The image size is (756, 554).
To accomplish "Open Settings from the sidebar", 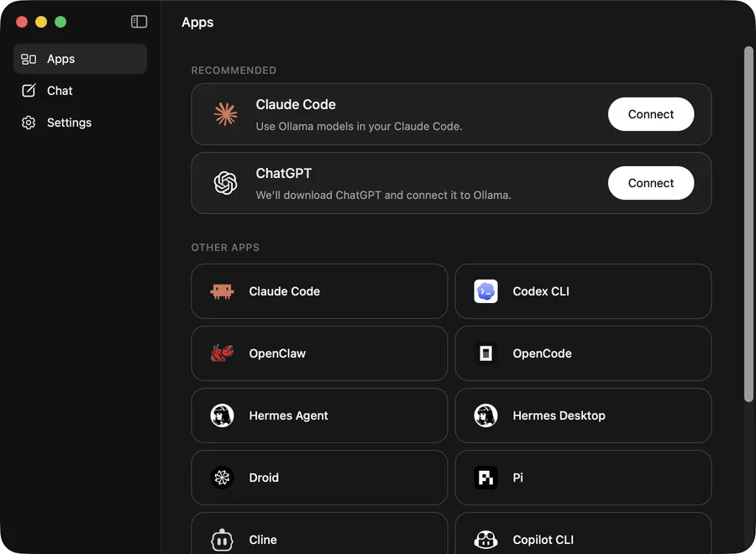I will [80, 123].
